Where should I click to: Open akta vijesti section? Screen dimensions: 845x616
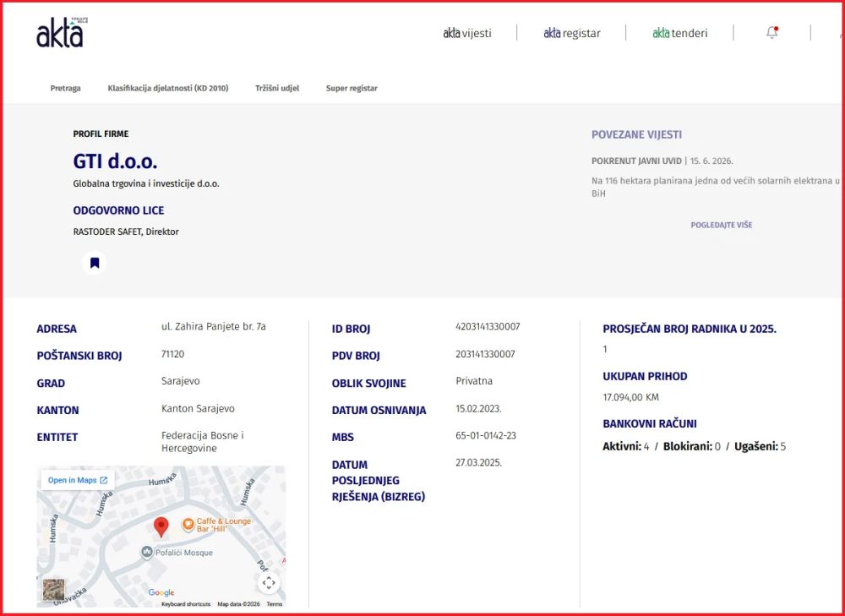tap(466, 33)
